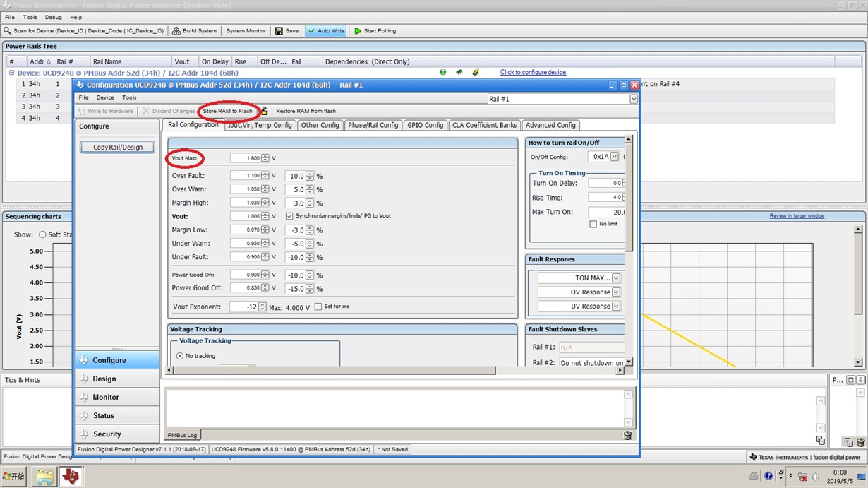Click the green Start Polling play icon
This screenshot has height=488, width=868.
(x=358, y=31)
